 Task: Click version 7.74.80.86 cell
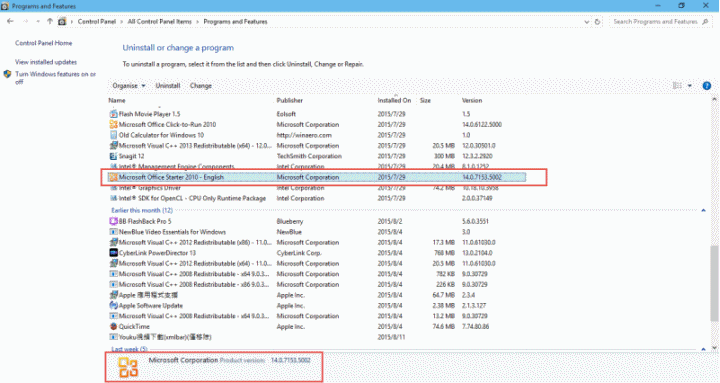pyautogui.click(x=475, y=327)
